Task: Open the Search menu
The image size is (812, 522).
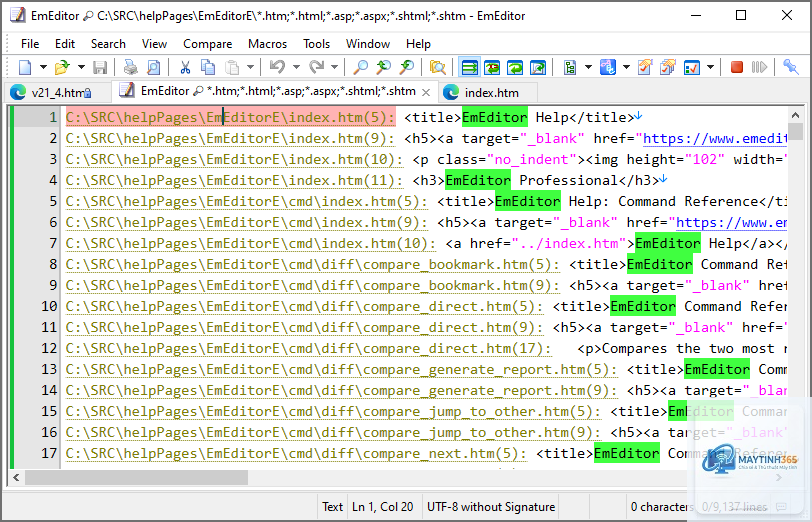Action: pos(108,44)
